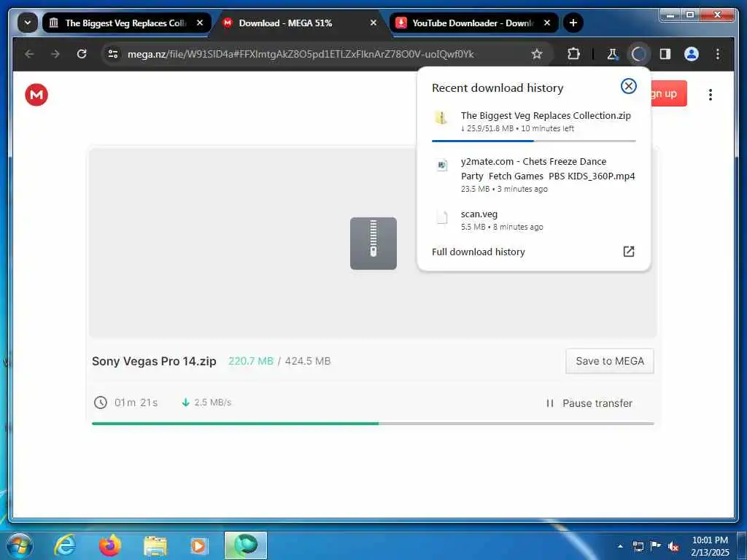Close the Recent download history popup
The image size is (747, 560).
coord(628,86)
